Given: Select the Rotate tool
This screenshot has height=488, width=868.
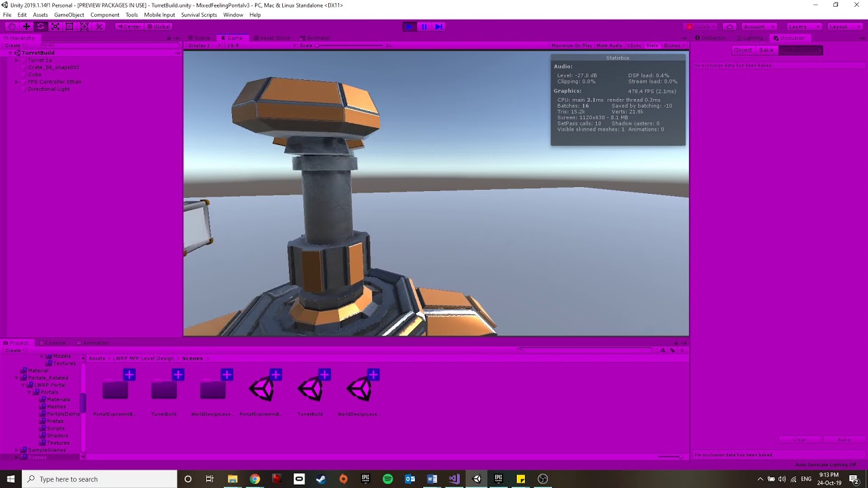Looking at the screenshot, I should [x=41, y=26].
